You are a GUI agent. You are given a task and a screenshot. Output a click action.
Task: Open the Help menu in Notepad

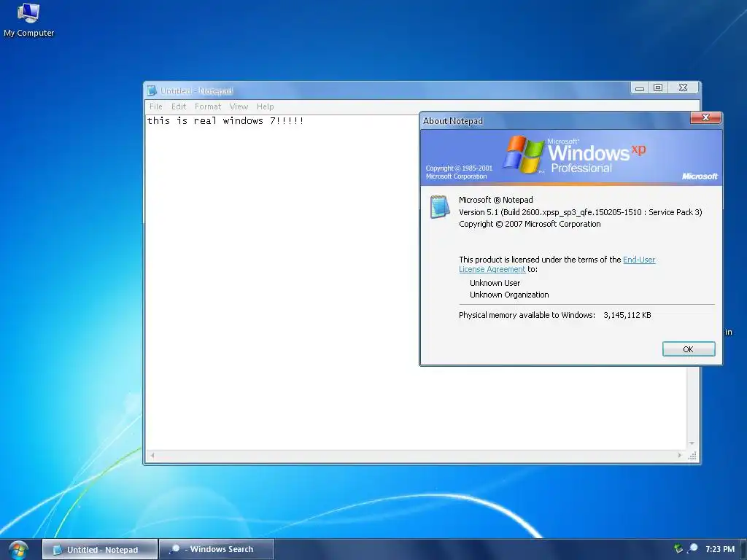pyautogui.click(x=266, y=106)
